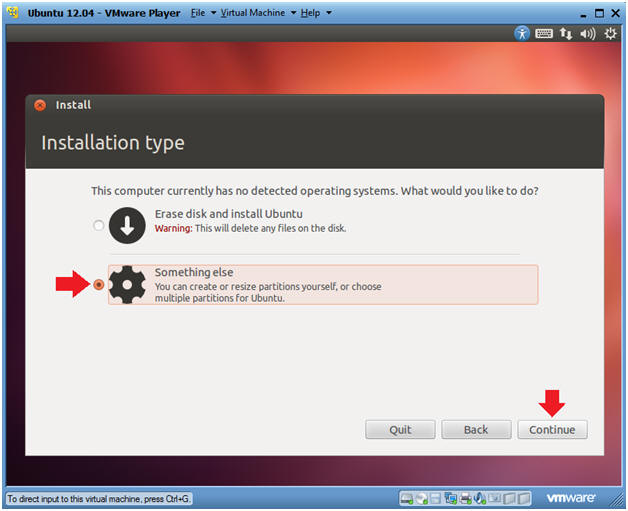
Task: Click the 'press Ctrl+G' status bar hint
Action: (99, 499)
